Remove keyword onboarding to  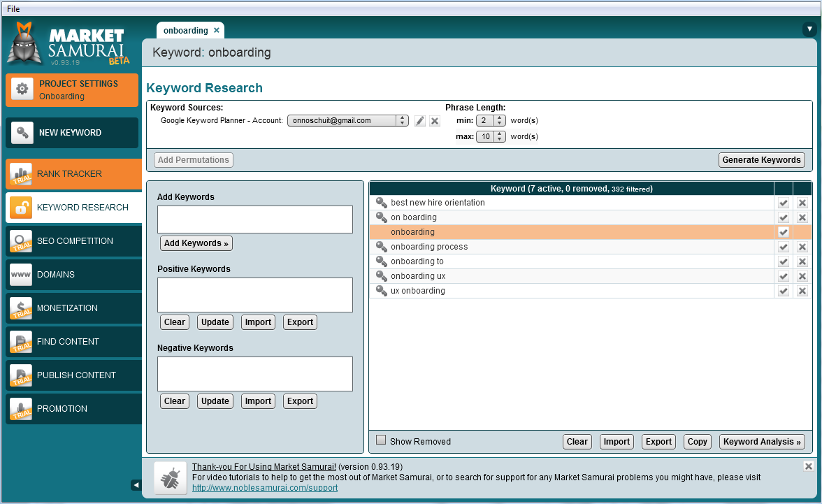pos(802,261)
